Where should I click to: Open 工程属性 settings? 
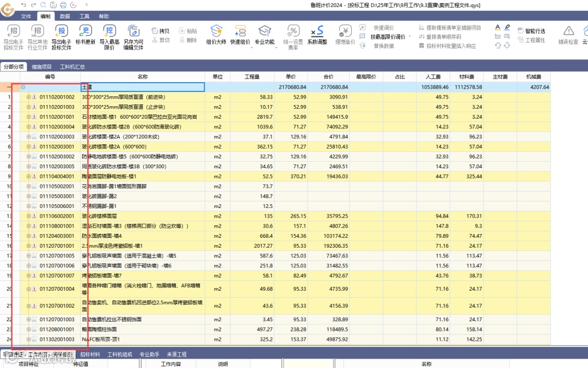[531, 40]
